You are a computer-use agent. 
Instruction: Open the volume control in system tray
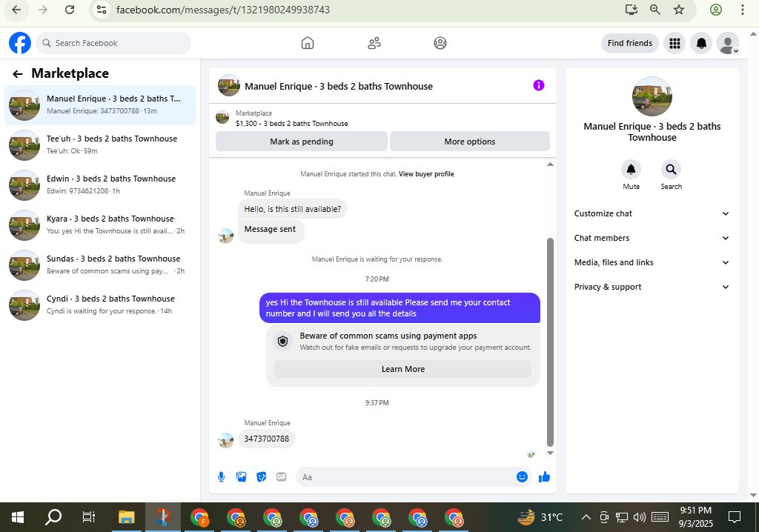(640, 517)
